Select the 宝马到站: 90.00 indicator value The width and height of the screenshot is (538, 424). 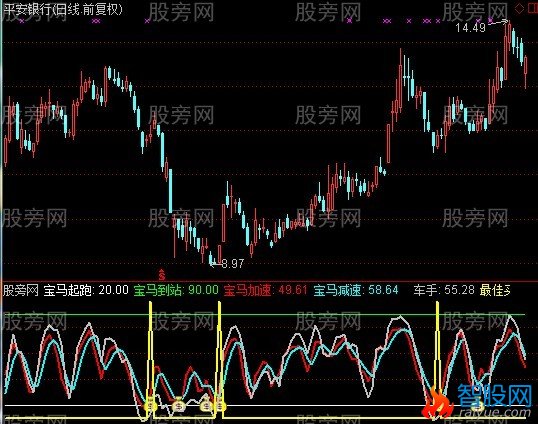176,291
